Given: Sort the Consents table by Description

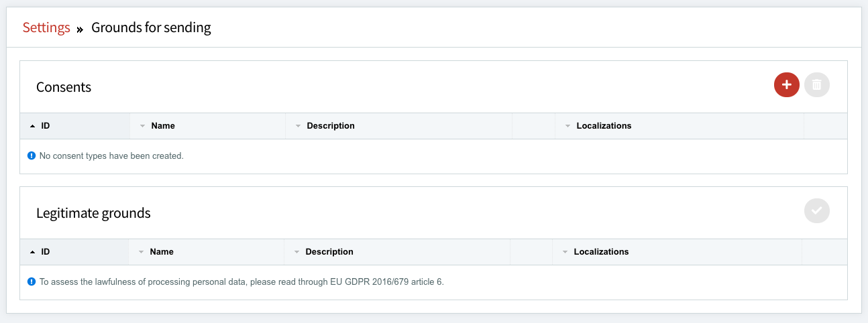Looking at the screenshot, I should pyautogui.click(x=330, y=126).
